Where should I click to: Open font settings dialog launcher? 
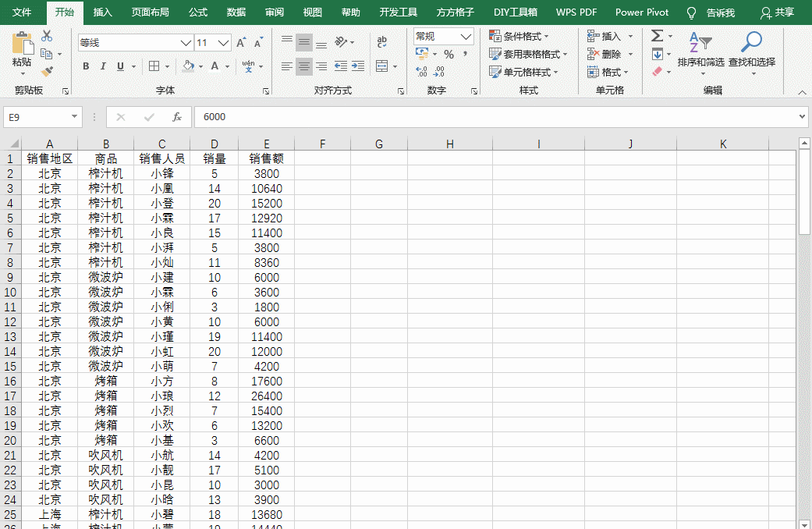click(x=266, y=91)
